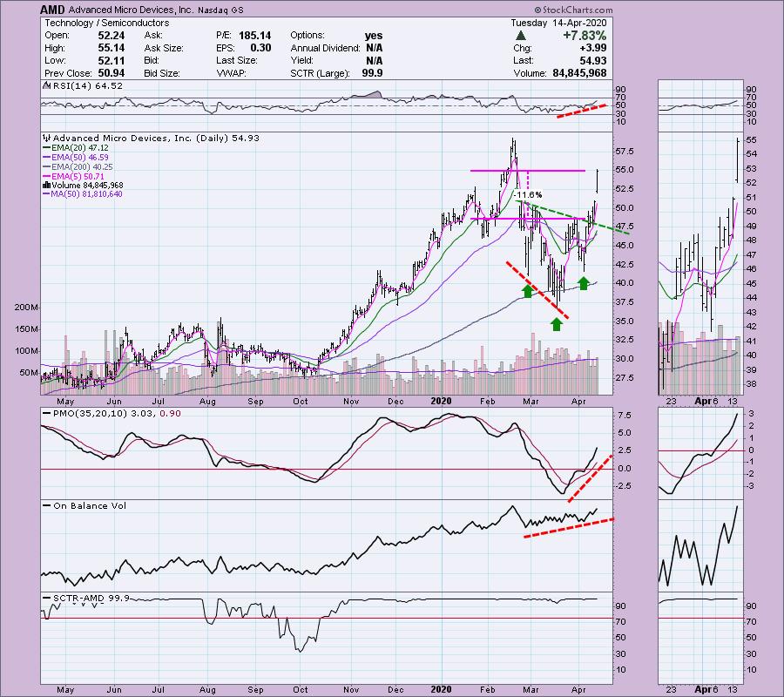Click the green EMA(20) legend line
784x697 pixels.
[x=47, y=148]
